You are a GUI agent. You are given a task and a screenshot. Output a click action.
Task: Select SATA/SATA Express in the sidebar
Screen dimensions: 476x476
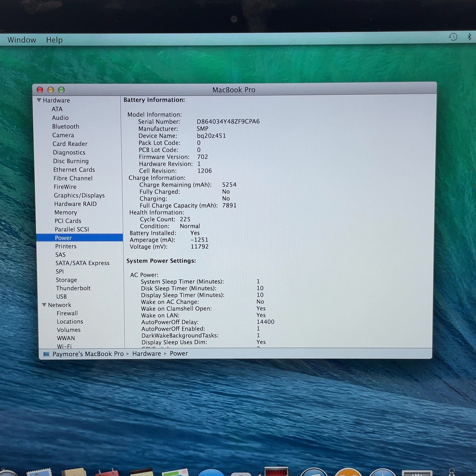coord(83,263)
